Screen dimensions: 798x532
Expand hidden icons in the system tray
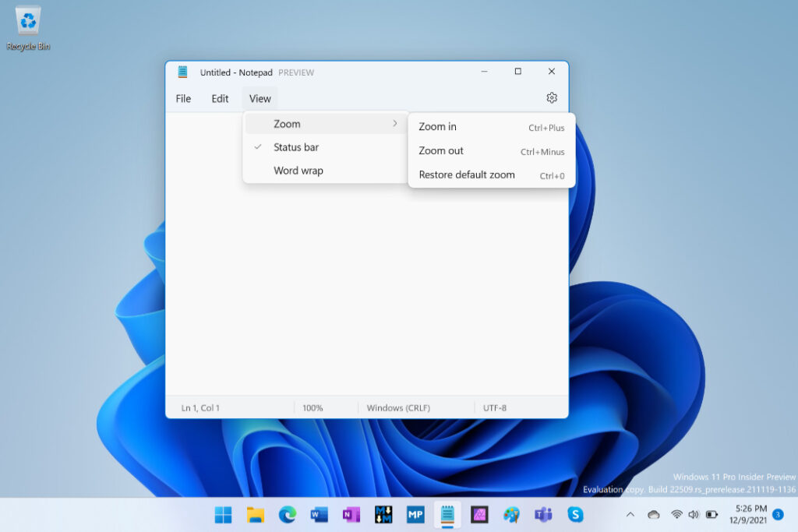[x=630, y=514]
